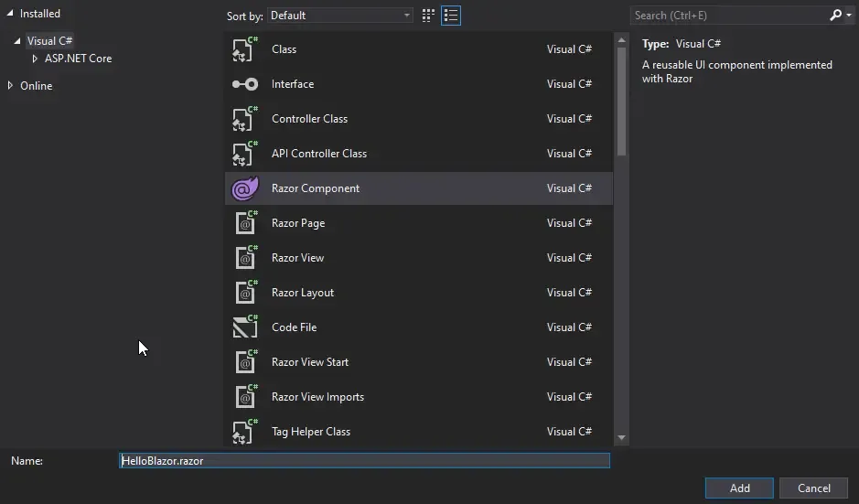Click 'Visual C#' label in Interface row
The width and height of the screenshot is (859, 504).
[569, 84]
